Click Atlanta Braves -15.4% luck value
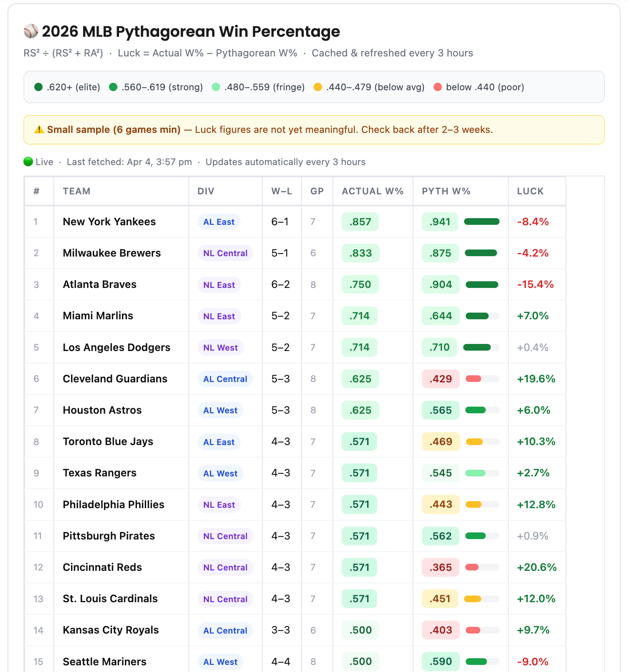This screenshot has width=629, height=672. tap(535, 285)
